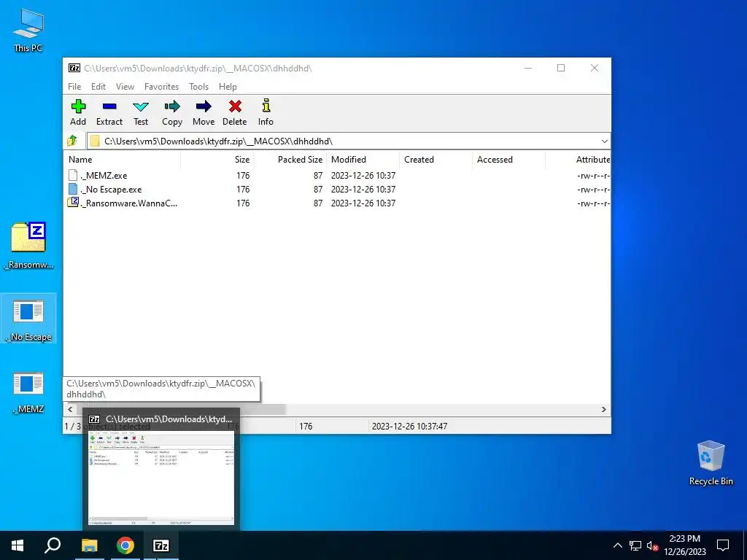747x560 pixels.
Task: Open taskbar Search
Action: [x=53, y=545]
